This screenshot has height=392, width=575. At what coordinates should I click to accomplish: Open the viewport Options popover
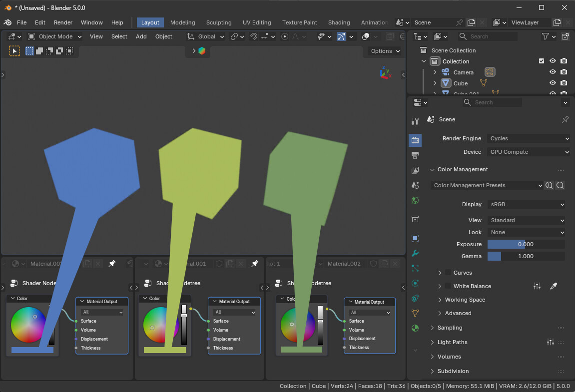[385, 51]
